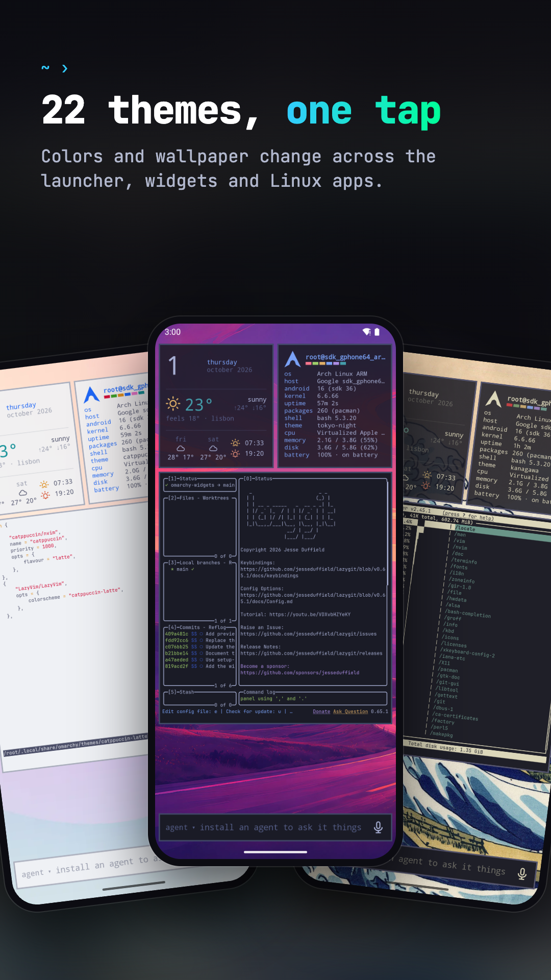Tap the sun icon beside 23° on center phone
The image size is (551, 980).
click(x=173, y=404)
